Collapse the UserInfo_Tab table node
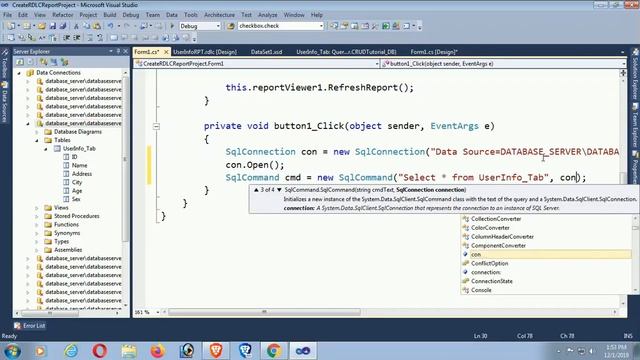Viewport: 640px width, 360px height. [x=45, y=149]
